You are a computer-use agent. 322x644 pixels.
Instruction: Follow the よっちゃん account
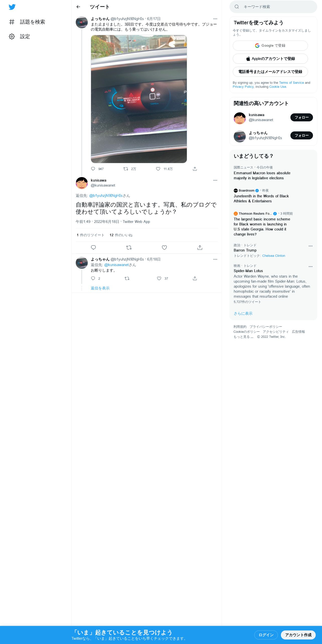(301, 135)
